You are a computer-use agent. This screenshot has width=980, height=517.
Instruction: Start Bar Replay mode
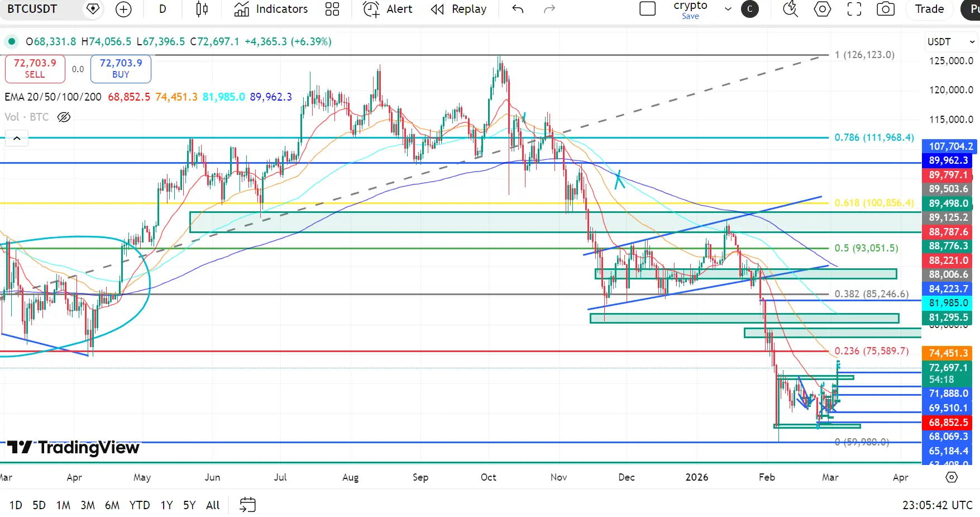pos(458,9)
